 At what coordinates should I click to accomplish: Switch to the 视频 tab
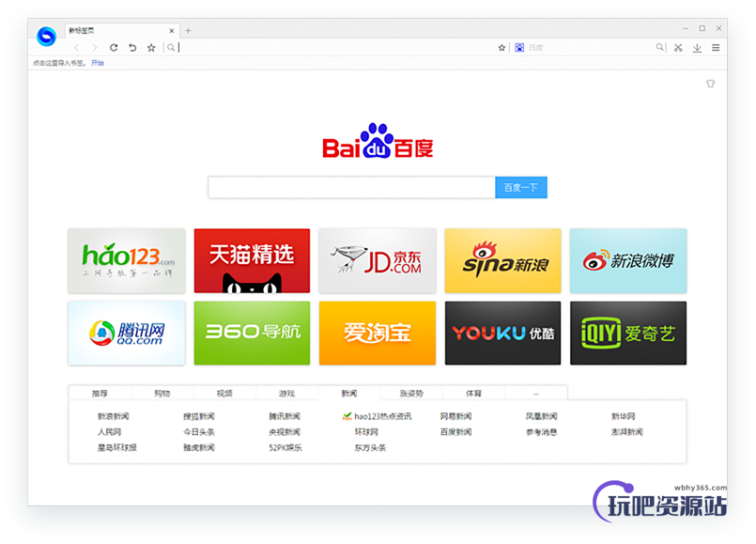(224, 393)
